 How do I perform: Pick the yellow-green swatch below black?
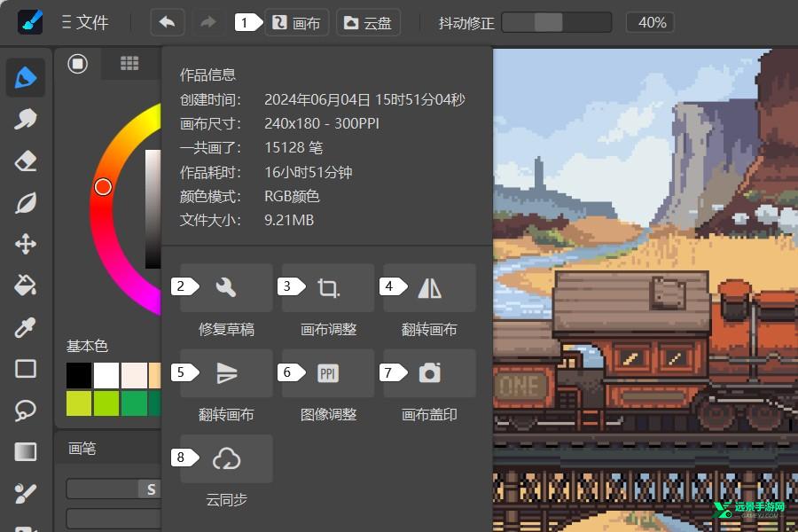pyautogui.click(x=79, y=403)
